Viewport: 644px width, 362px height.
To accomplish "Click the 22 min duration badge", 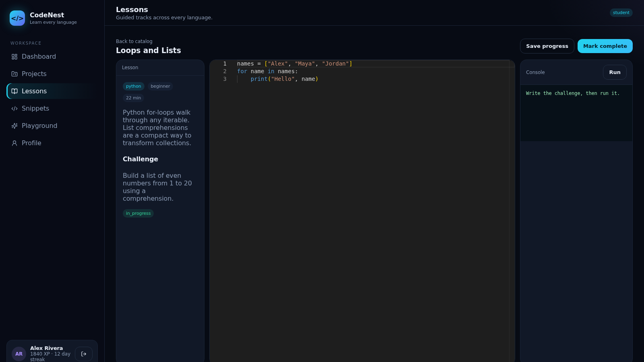I will pos(133,98).
